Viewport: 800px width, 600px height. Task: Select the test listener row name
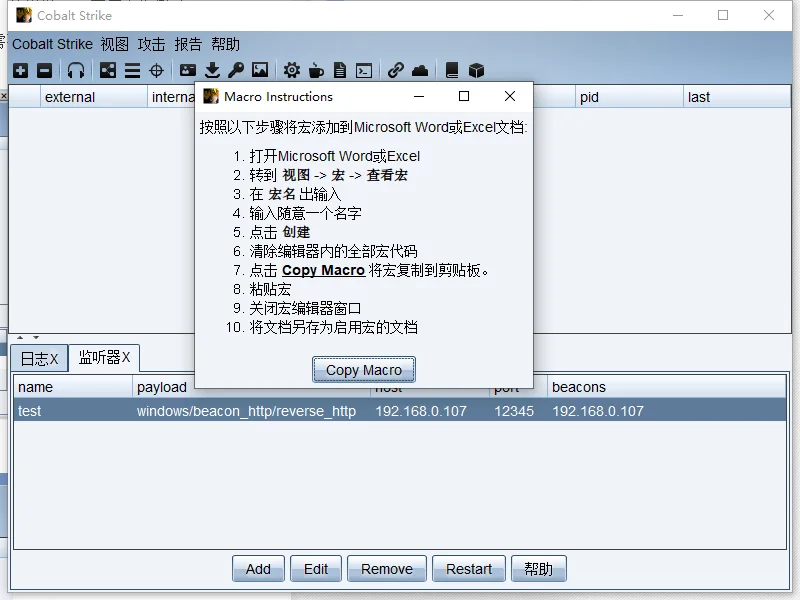(30, 411)
